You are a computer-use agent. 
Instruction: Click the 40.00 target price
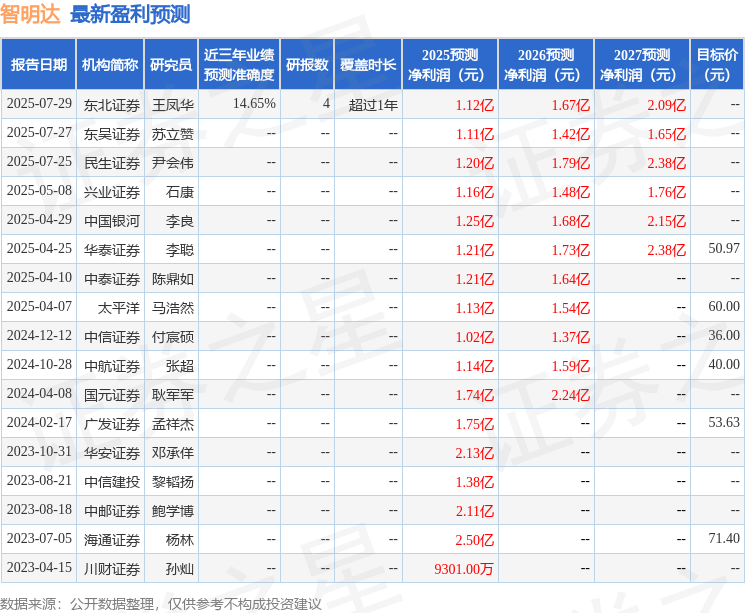724,364
